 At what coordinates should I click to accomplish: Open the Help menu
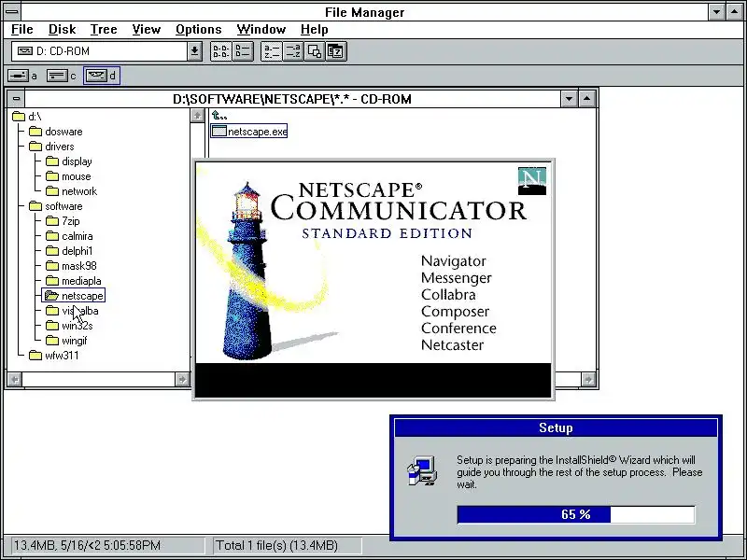click(x=314, y=30)
